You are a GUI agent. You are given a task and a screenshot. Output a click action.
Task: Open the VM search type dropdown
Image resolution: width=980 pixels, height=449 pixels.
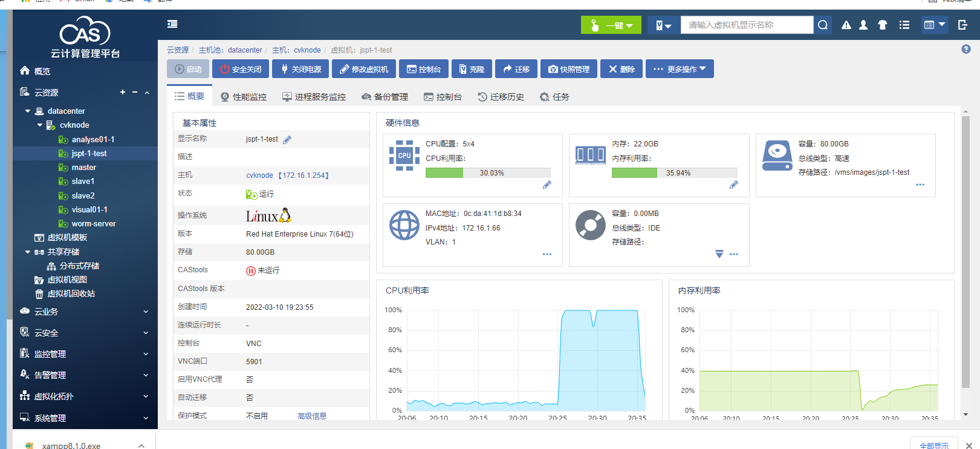(x=664, y=25)
